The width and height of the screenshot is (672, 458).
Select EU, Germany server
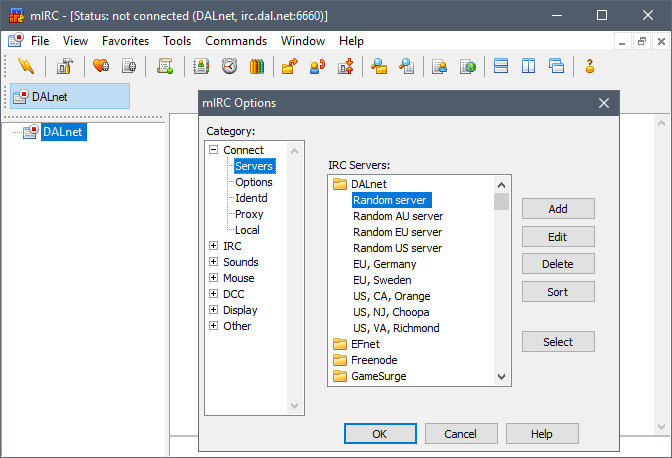point(384,264)
